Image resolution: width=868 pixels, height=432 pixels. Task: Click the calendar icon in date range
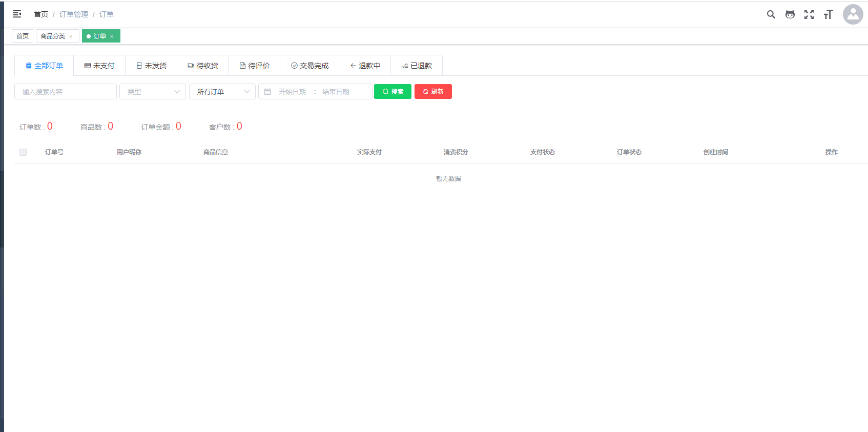pyautogui.click(x=267, y=92)
